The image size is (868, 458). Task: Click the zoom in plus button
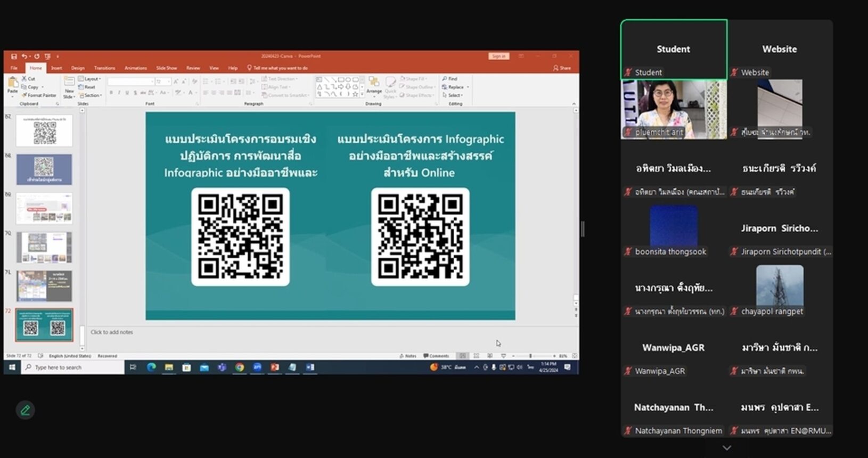click(x=554, y=356)
